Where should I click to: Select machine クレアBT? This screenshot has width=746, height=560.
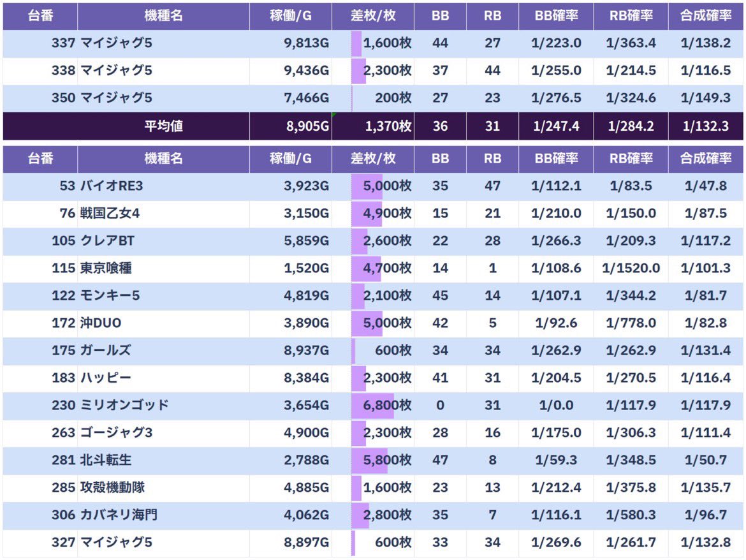tap(107, 240)
